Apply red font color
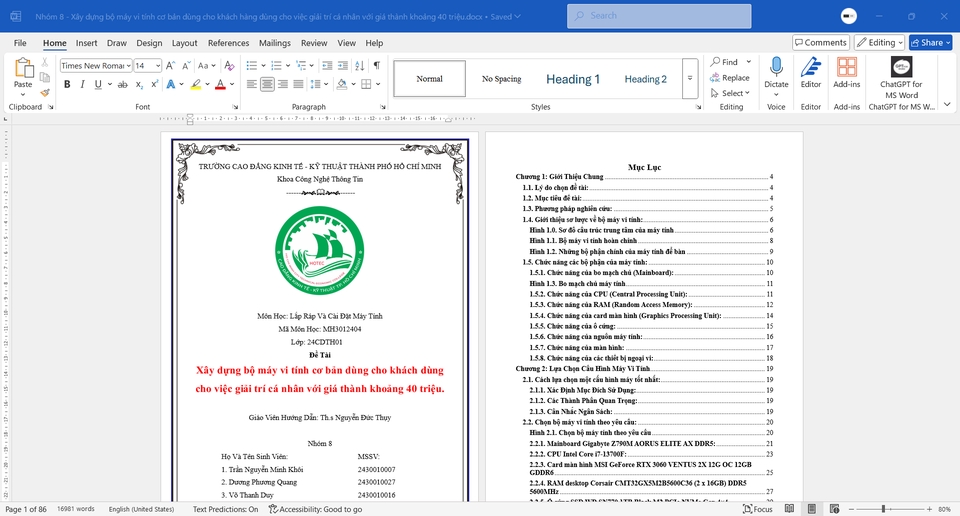960x516 pixels. [220, 84]
